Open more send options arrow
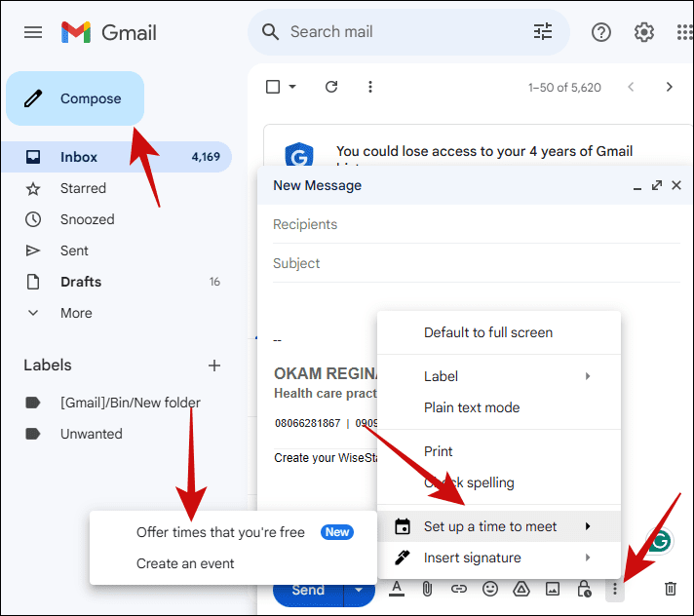The width and height of the screenshot is (694, 616). (x=359, y=590)
